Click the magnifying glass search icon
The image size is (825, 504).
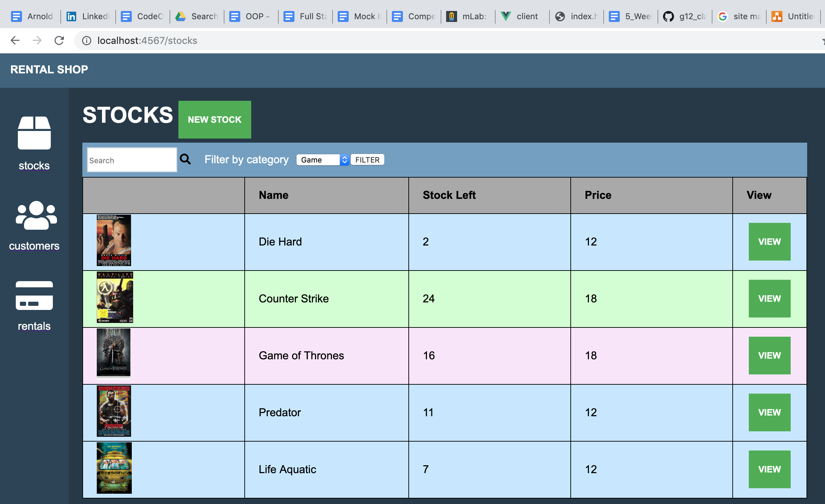coord(185,159)
